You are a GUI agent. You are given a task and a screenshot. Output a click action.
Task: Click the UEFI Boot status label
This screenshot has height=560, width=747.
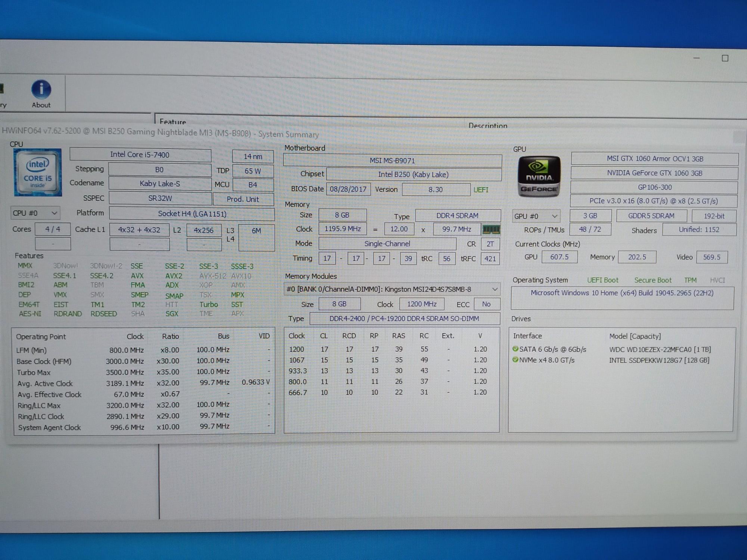(x=602, y=280)
